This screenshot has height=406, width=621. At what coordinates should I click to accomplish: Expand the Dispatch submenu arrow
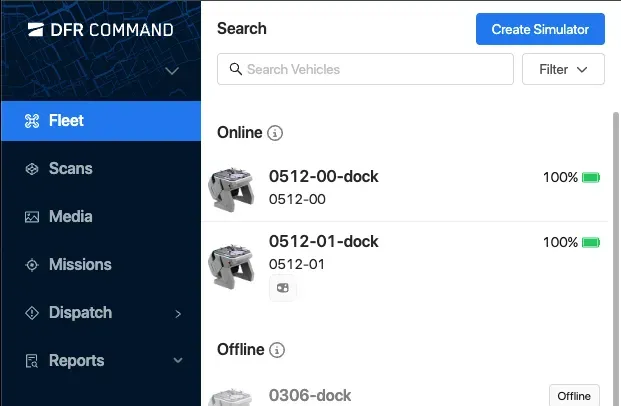click(x=179, y=314)
